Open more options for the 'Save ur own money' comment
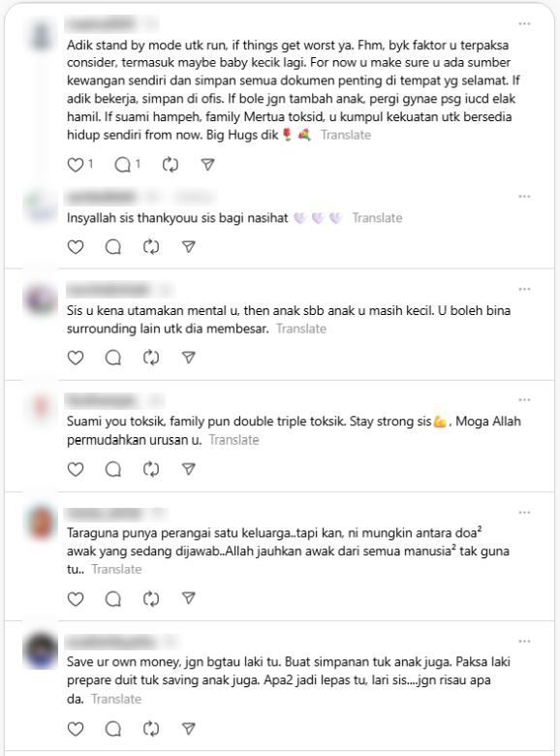 (x=524, y=642)
